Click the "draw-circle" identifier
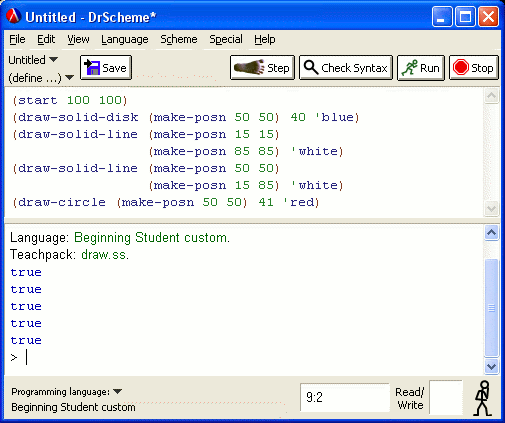The height and width of the screenshot is (423, 505). click(62, 202)
